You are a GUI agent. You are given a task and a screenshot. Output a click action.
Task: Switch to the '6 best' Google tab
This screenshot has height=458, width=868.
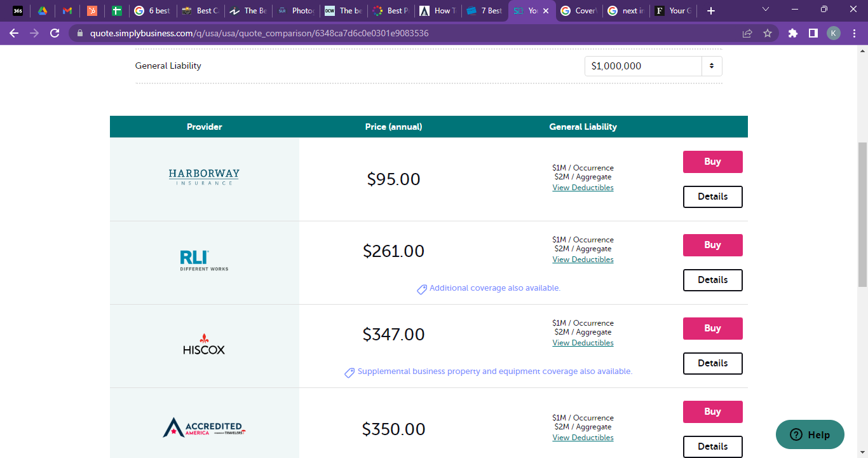[153, 11]
